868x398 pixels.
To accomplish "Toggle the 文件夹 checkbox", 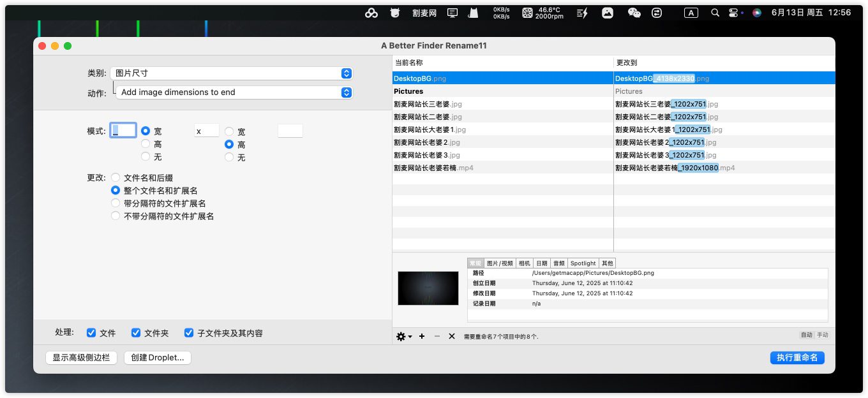I will [136, 333].
